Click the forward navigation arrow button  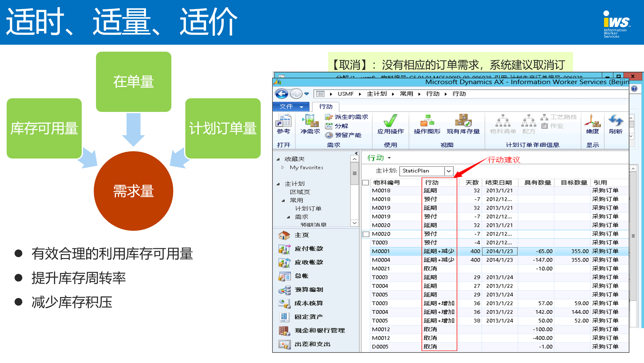296,94
